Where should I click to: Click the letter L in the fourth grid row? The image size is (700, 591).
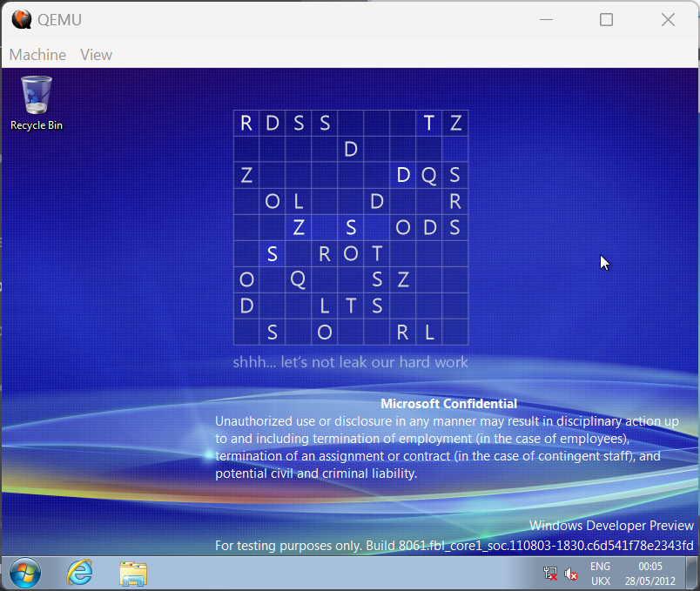pyautogui.click(x=299, y=201)
